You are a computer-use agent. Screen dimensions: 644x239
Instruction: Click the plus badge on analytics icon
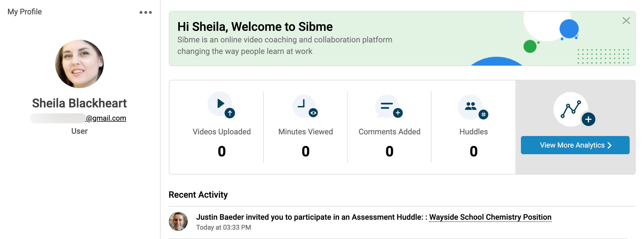click(x=588, y=119)
